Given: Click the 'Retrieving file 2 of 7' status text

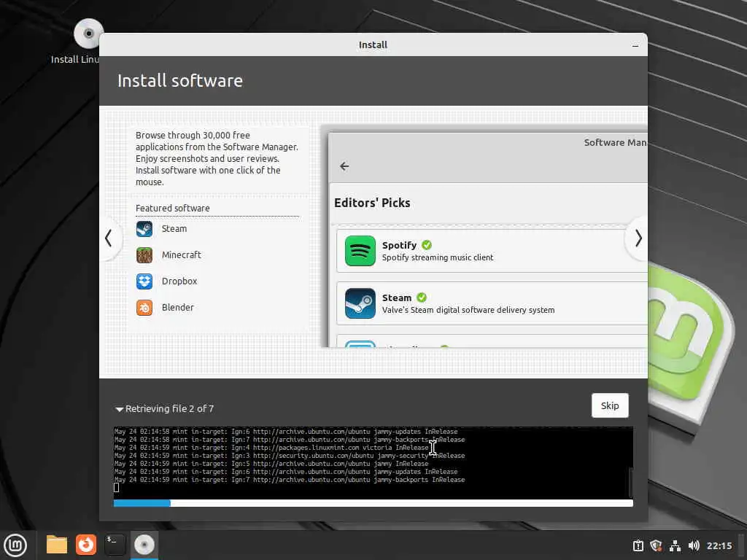Looking at the screenshot, I should 169,409.
